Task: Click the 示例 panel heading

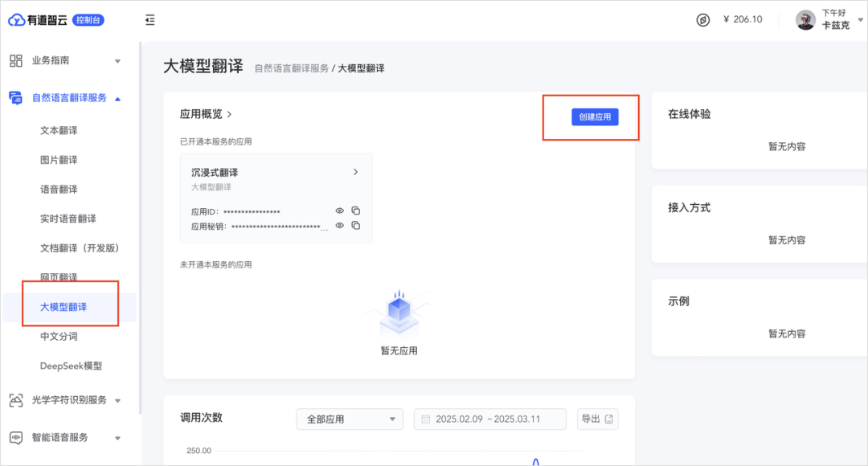Action: (678, 301)
